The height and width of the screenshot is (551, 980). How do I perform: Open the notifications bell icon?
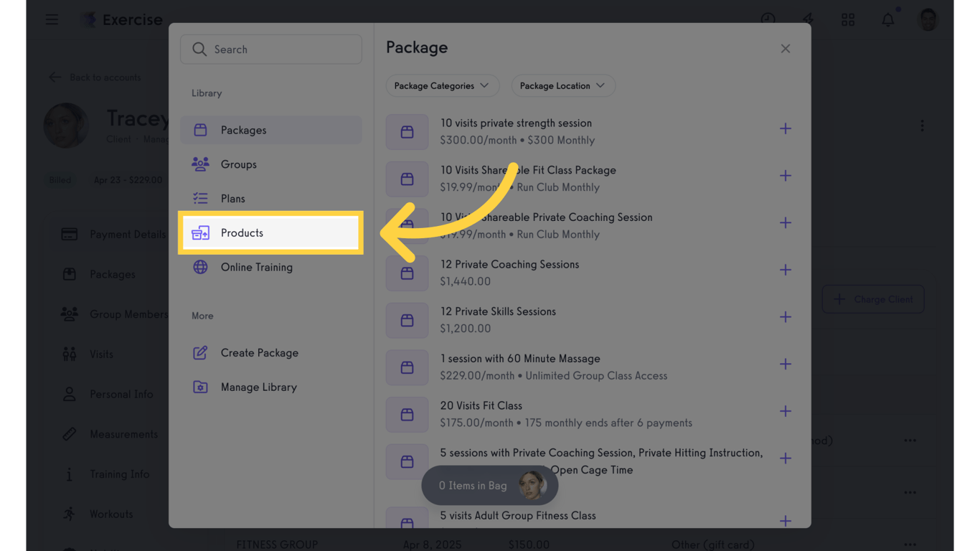(888, 19)
